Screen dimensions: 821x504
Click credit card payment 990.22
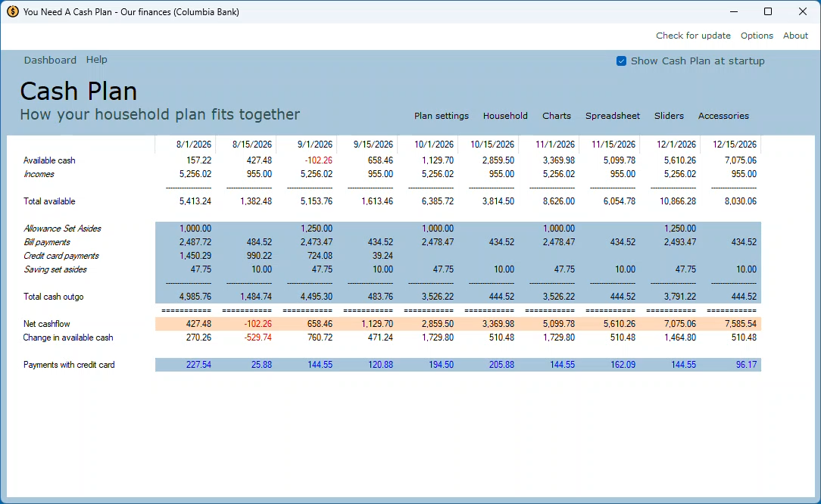coord(259,256)
